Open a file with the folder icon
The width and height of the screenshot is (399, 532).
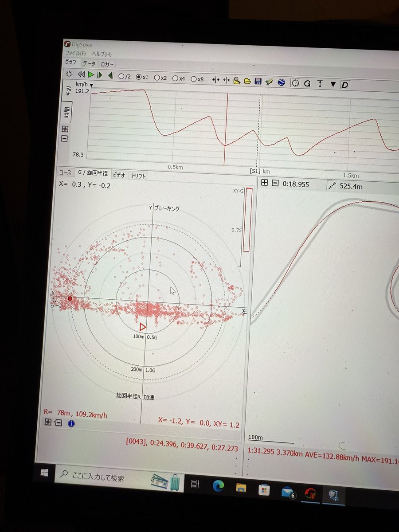248,81
